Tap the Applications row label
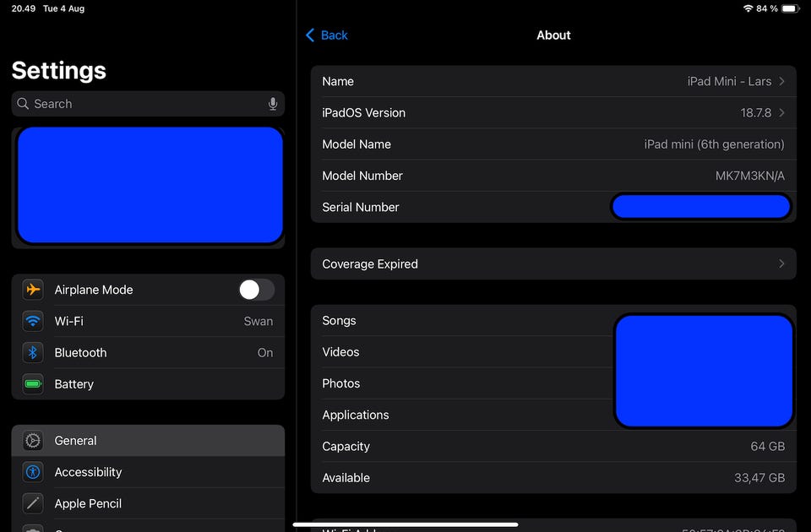The height and width of the screenshot is (532, 811). [x=356, y=415]
